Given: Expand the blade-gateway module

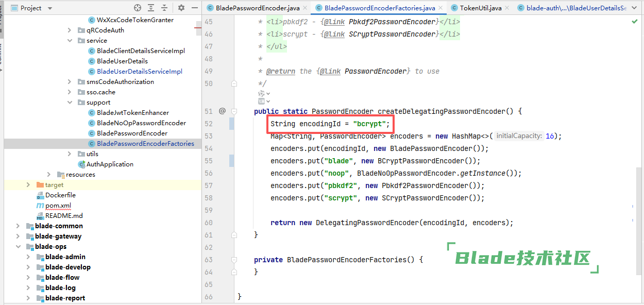Looking at the screenshot, I should point(18,236).
